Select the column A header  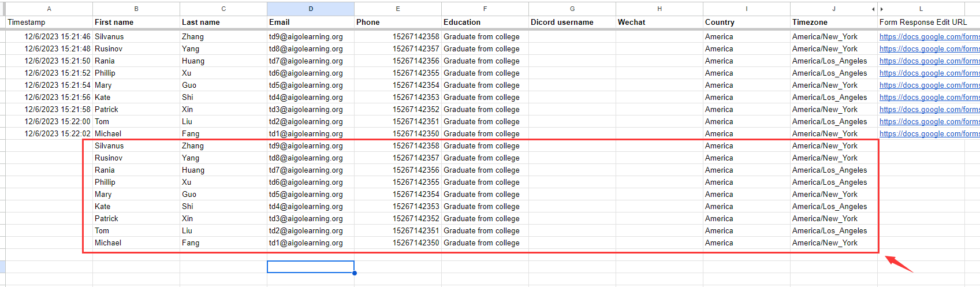point(49,9)
